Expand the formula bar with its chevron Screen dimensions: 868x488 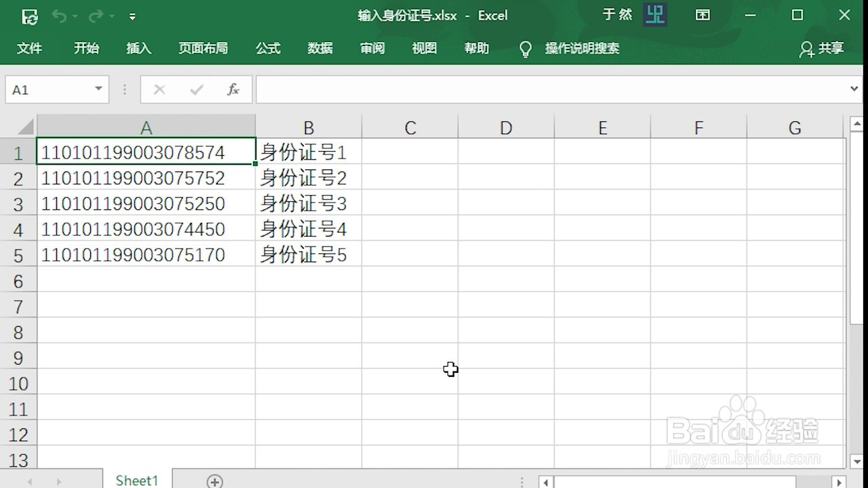click(855, 89)
